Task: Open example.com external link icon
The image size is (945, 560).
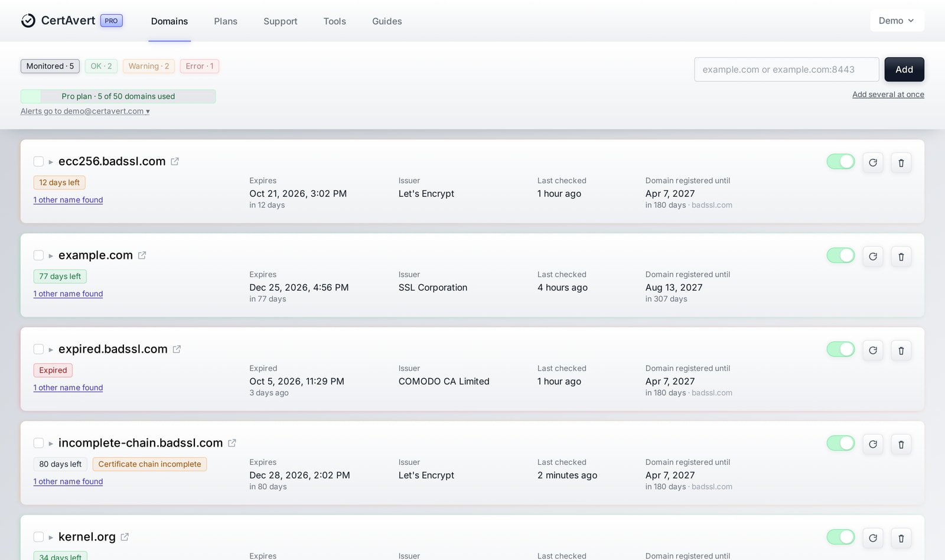Action: (x=142, y=255)
